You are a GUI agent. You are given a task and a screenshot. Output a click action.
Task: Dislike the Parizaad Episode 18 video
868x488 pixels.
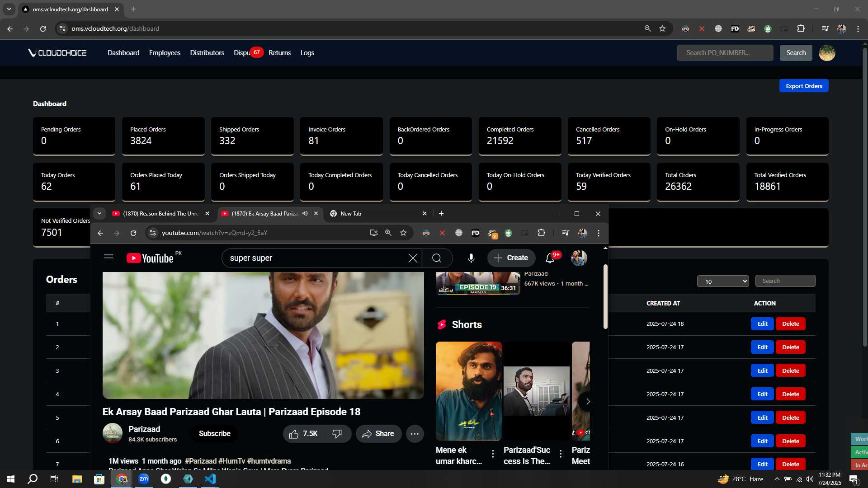click(337, 434)
